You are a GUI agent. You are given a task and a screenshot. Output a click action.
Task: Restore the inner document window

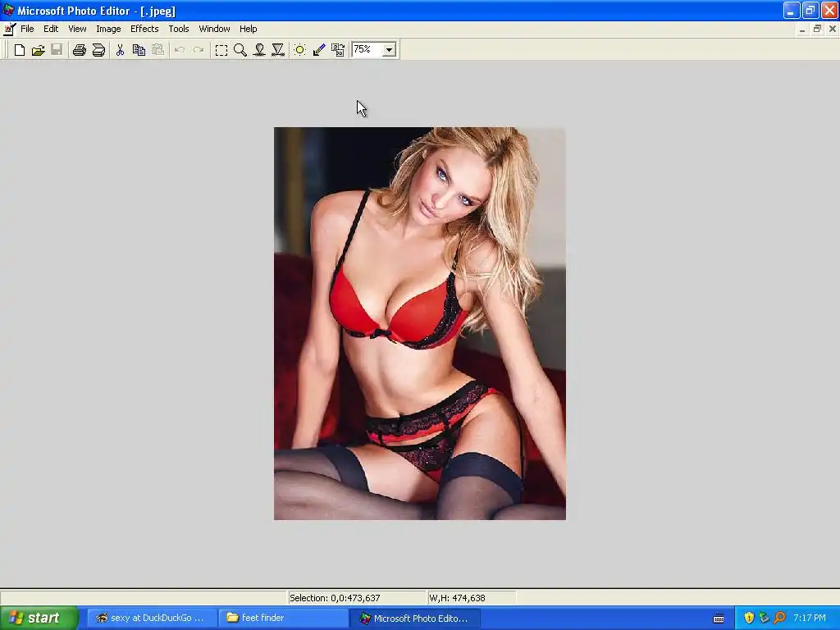[817, 29]
